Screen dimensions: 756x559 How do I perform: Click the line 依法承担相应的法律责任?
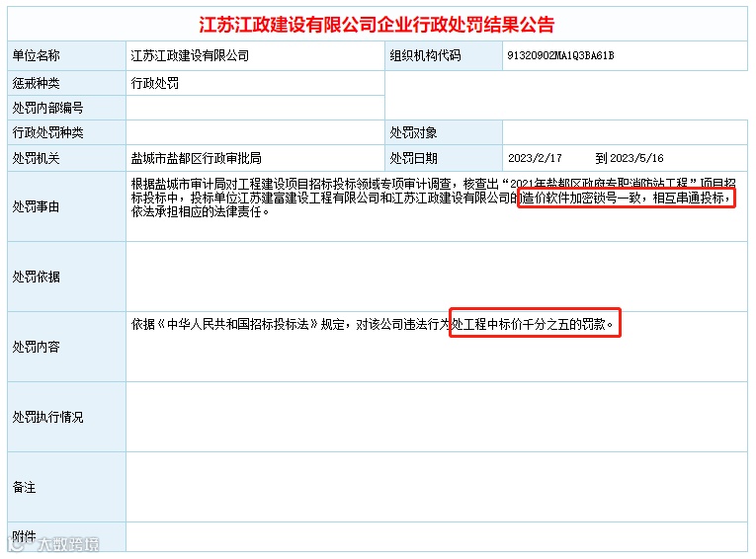(200, 212)
